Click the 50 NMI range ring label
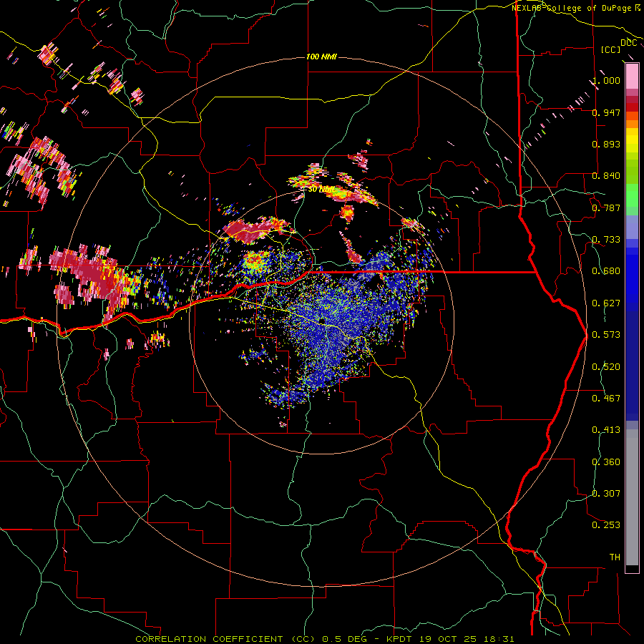The image size is (644, 644). [321, 190]
